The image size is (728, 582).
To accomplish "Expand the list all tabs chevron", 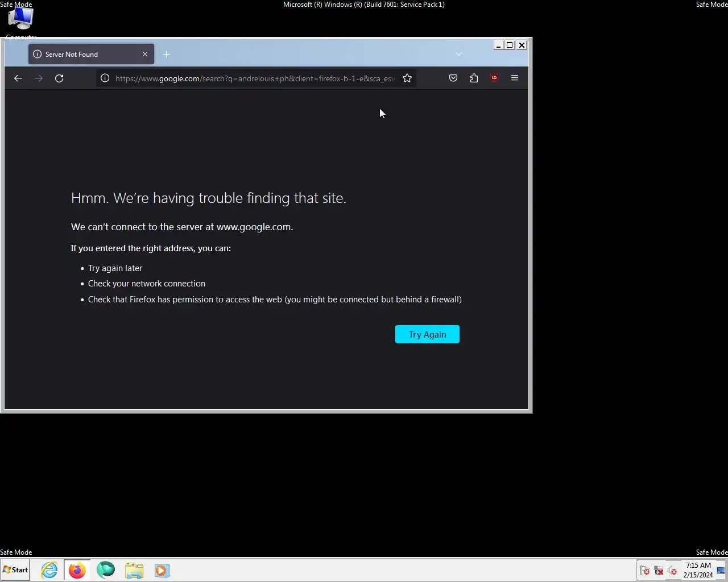I will click(459, 55).
